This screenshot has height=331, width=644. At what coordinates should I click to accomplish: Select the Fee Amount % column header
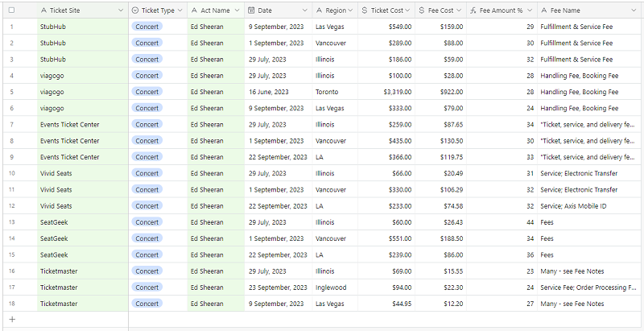coord(502,10)
